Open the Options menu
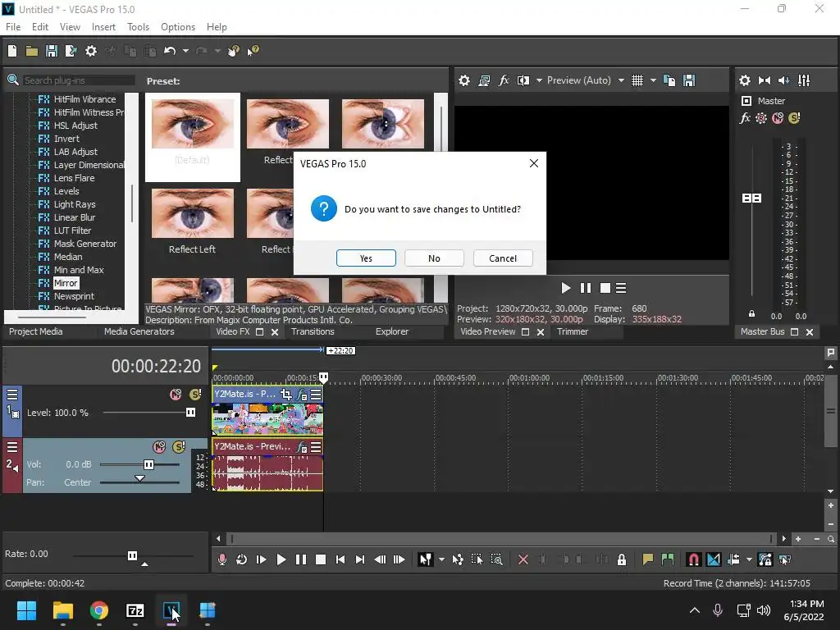The width and height of the screenshot is (840, 630). pyautogui.click(x=178, y=27)
